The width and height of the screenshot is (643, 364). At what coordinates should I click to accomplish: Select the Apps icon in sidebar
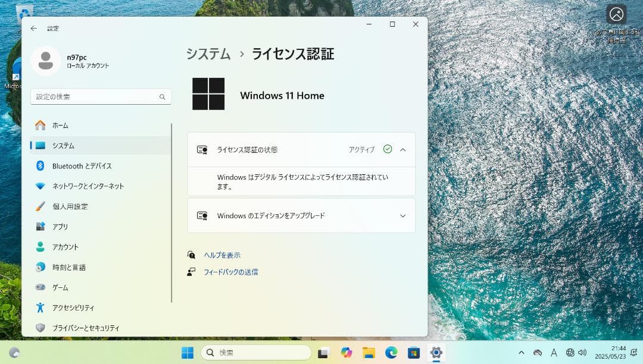point(40,227)
